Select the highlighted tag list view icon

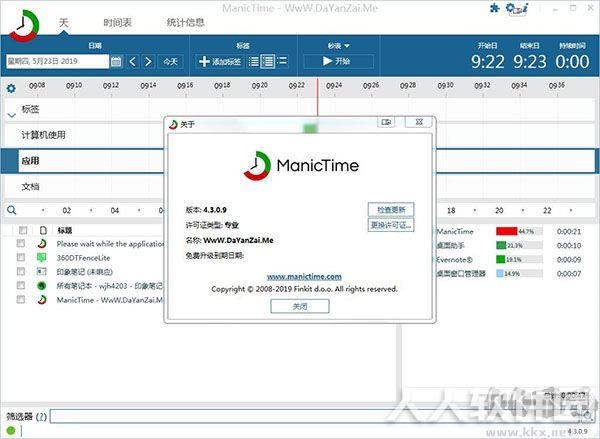(x=268, y=61)
